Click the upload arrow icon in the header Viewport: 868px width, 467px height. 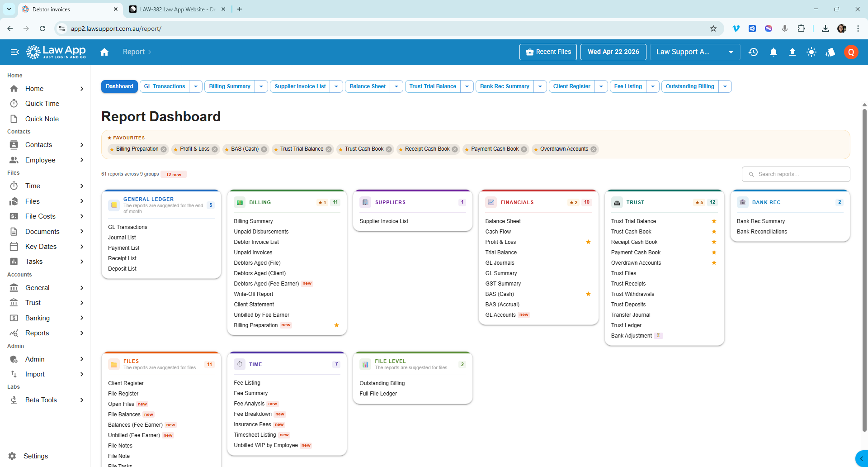click(793, 52)
